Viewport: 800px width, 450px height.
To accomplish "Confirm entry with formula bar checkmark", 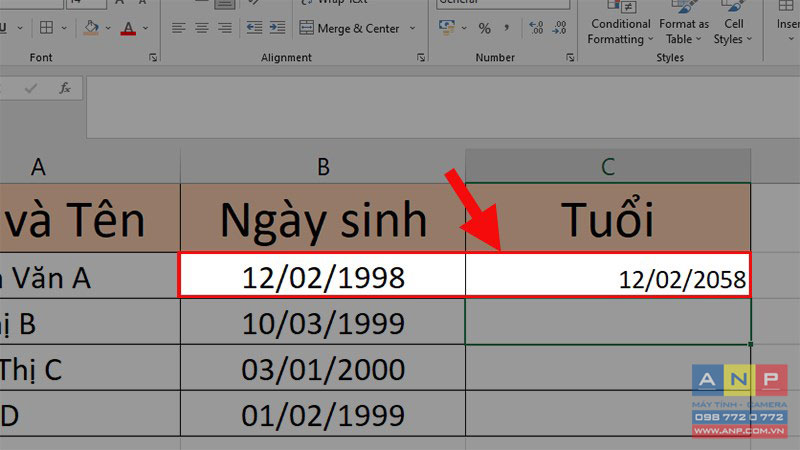I will tap(31, 88).
